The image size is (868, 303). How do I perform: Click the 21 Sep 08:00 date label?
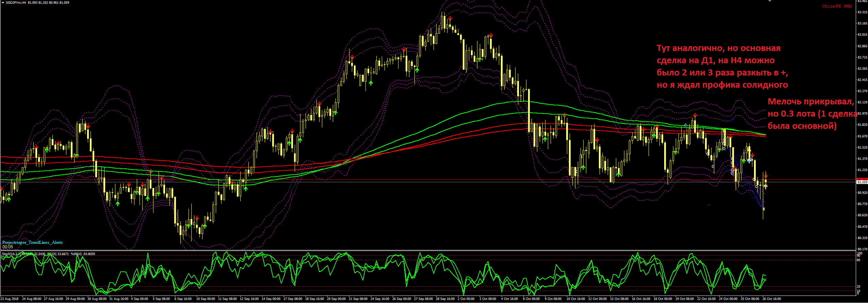pos(358,299)
